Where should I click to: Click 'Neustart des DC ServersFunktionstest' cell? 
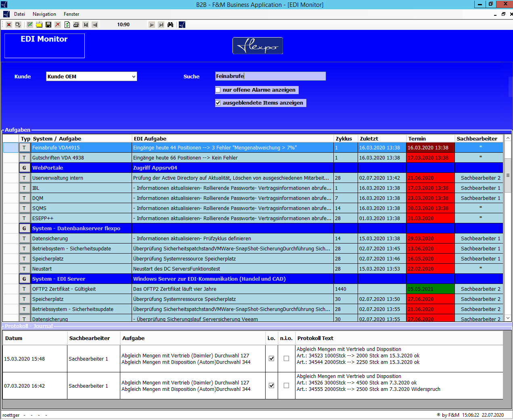(233, 269)
